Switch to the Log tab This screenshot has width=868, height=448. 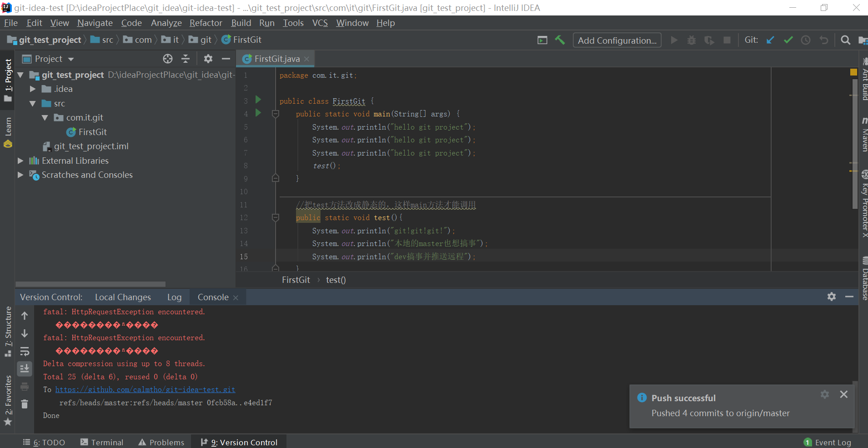[x=174, y=297]
